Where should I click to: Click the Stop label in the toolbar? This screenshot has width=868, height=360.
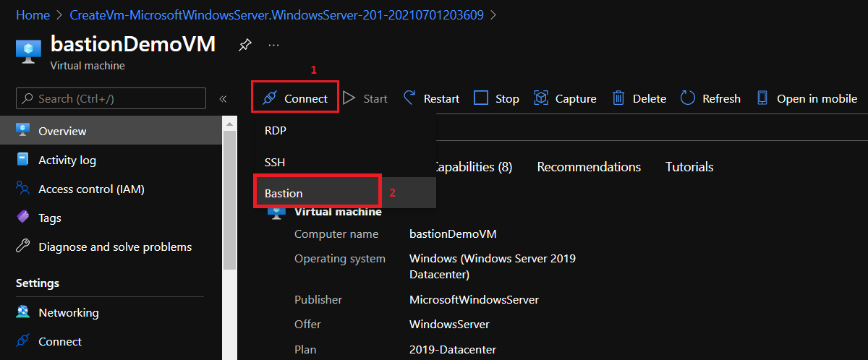click(507, 99)
